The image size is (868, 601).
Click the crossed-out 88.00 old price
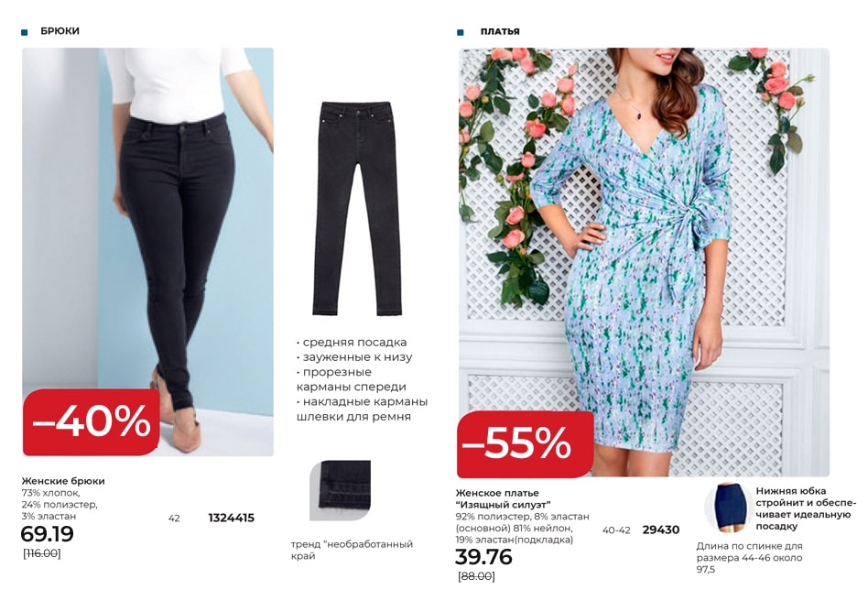point(477,576)
